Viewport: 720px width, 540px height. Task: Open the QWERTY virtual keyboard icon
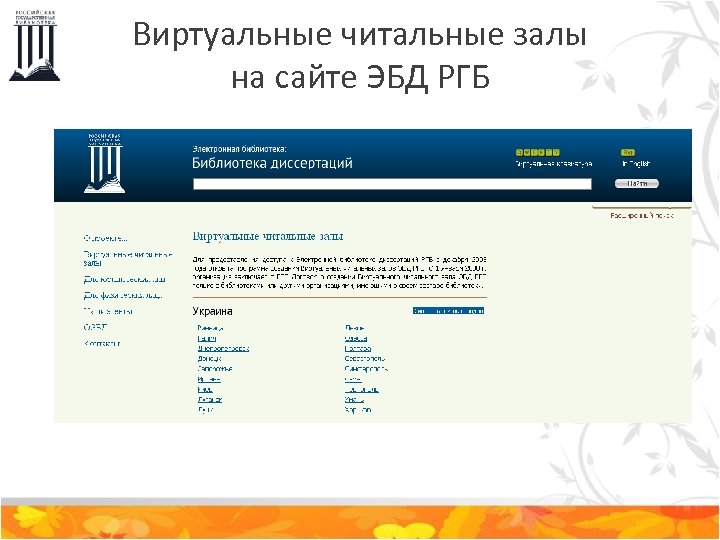point(538,152)
